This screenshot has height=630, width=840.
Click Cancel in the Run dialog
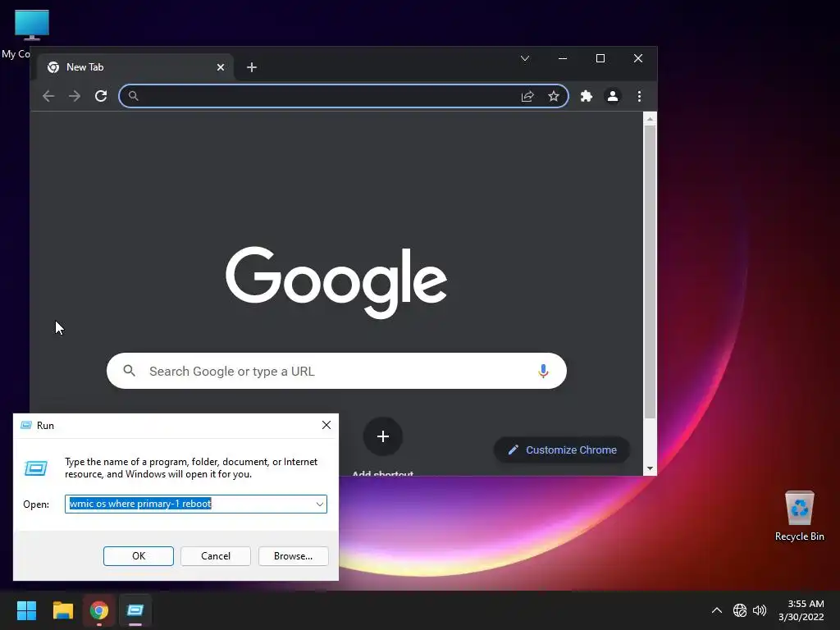pyautogui.click(x=216, y=556)
